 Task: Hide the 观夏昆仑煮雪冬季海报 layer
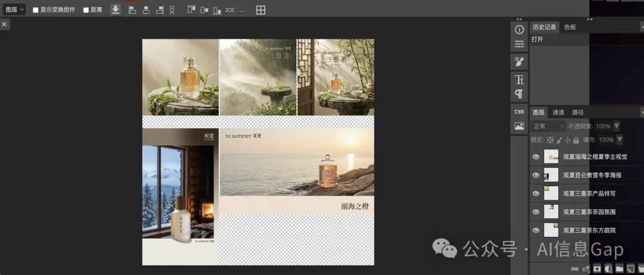coord(535,175)
